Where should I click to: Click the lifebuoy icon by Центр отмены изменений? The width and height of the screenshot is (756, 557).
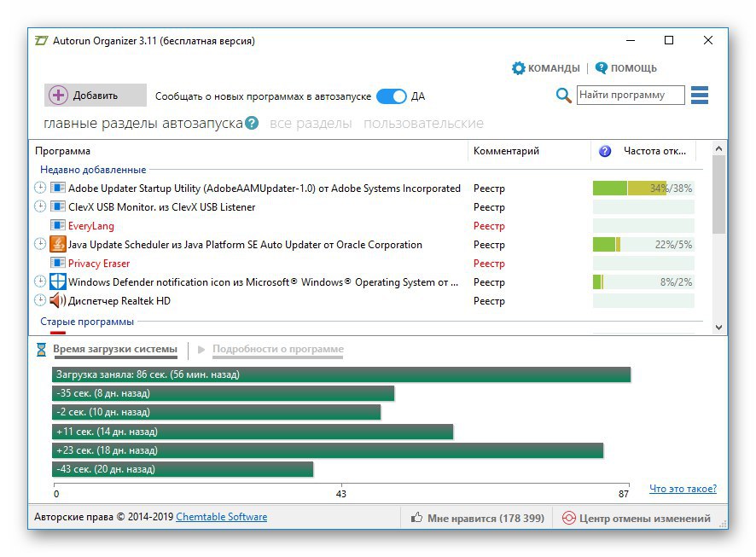tap(569, 518)
